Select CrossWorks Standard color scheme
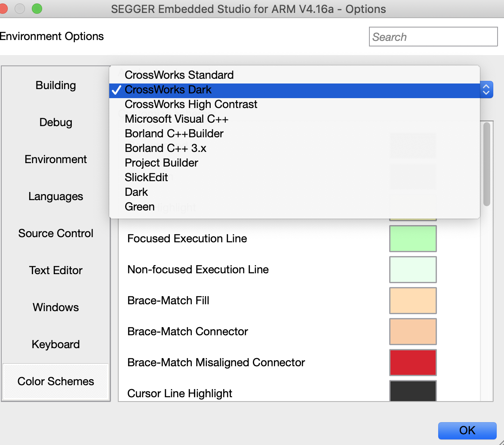Viewport: 504px width, 445px height. click(295, 75)
